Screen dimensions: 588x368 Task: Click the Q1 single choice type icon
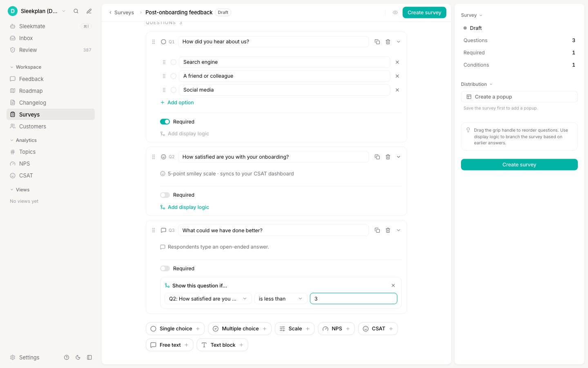[163, 42]
